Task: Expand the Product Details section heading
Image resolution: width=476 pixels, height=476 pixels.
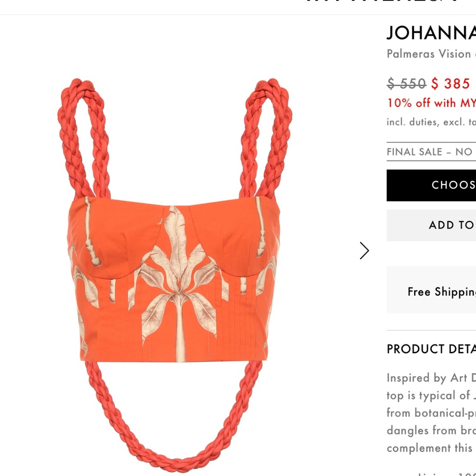Action: click(431, 349)
